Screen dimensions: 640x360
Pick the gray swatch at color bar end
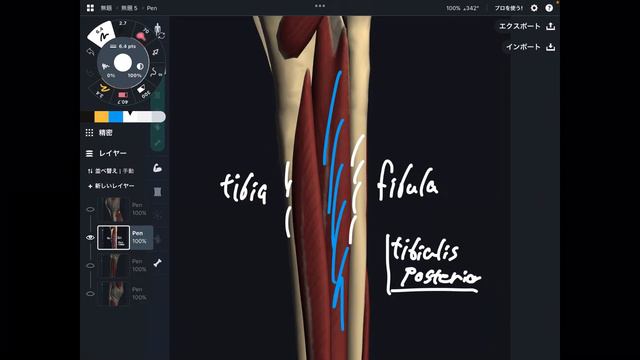point(158,117)
